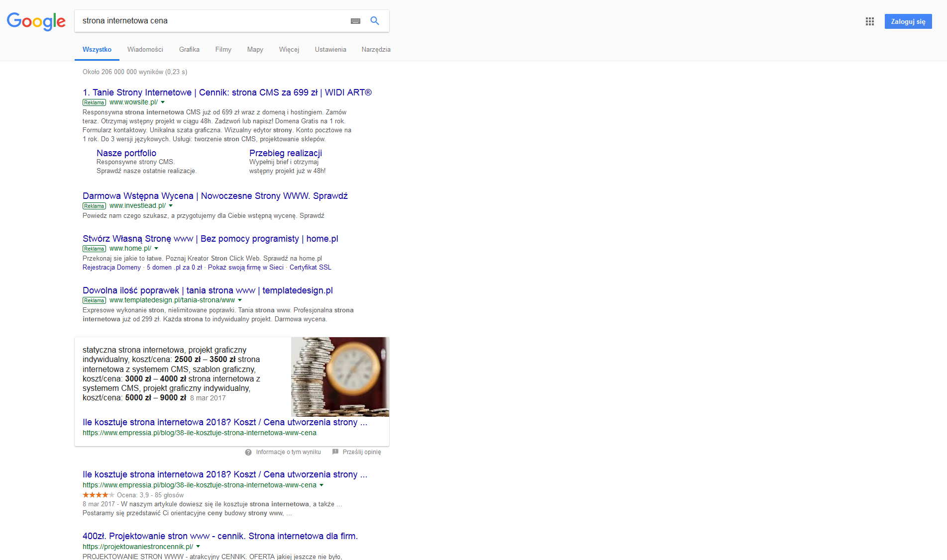
Task: Open 400zł Projektowanie stron www result
Action: point(220,536)
